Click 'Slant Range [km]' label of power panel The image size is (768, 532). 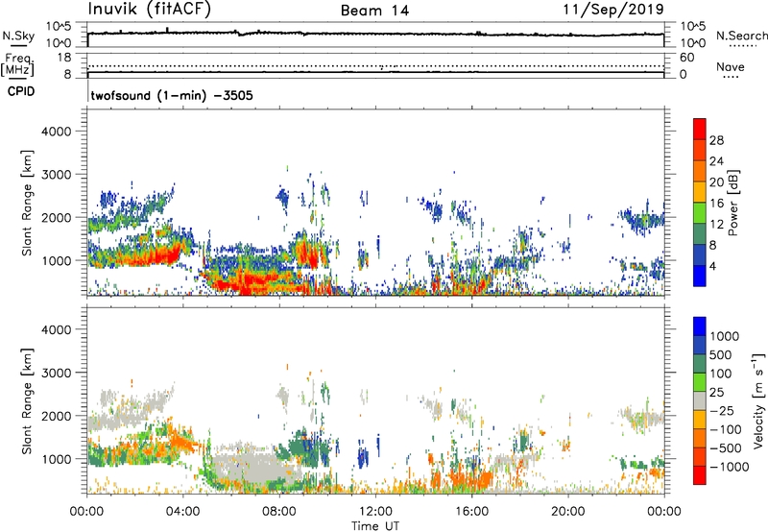(27, 203)
